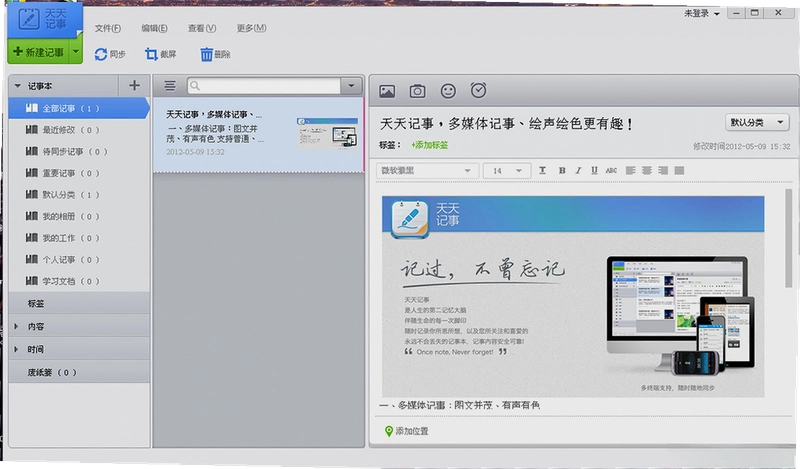Viewport: 800px width, 469px height.
Task: Click the 新建记事 new note button
Action: point(38,52)
